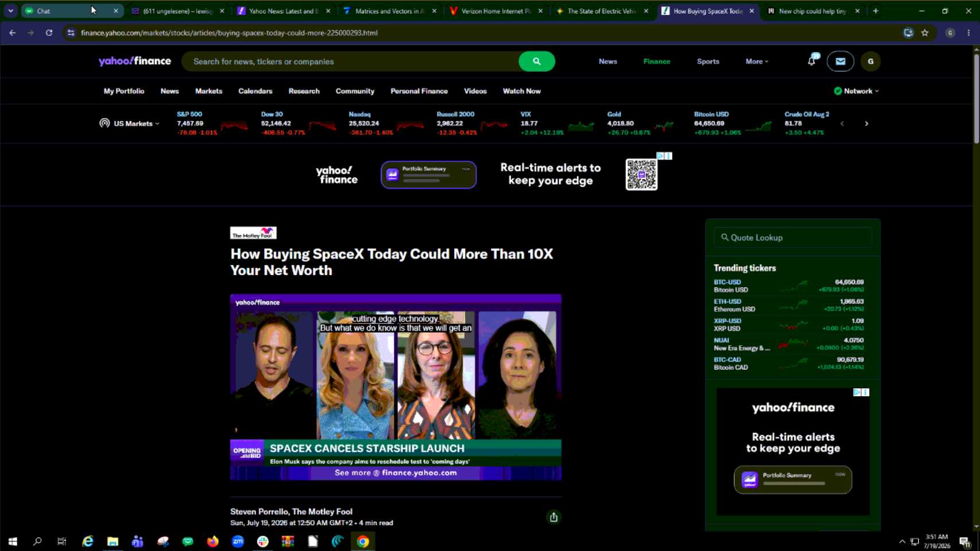View site information icon in address bar
Viewport: 980px width, 551px height.
[x=71, y=33]
